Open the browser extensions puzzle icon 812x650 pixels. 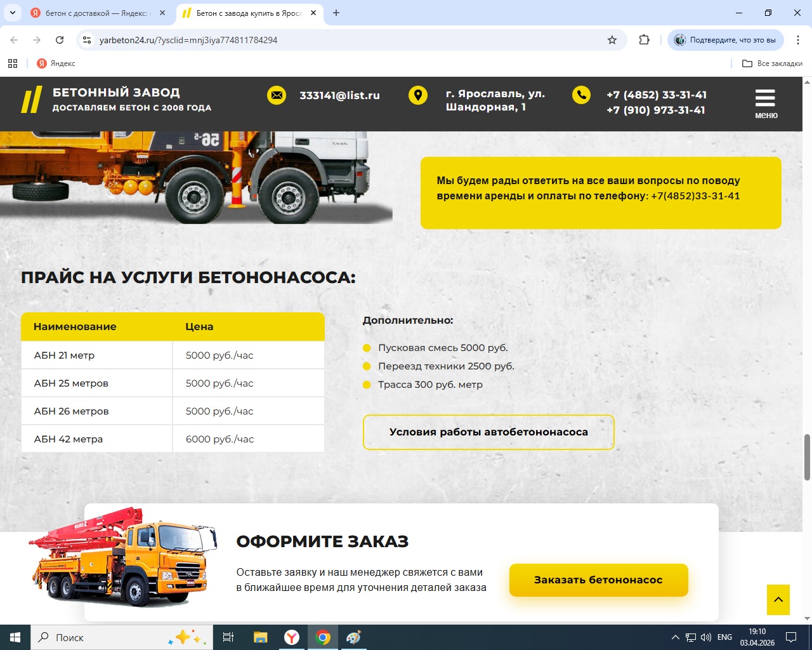[x=644, y=40]
